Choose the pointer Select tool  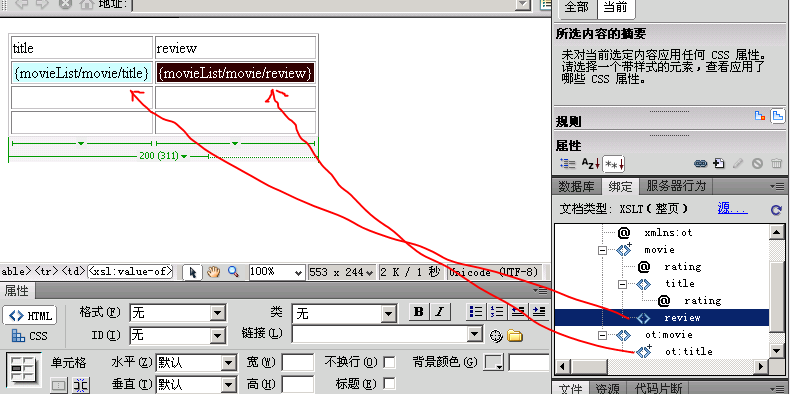192,272
